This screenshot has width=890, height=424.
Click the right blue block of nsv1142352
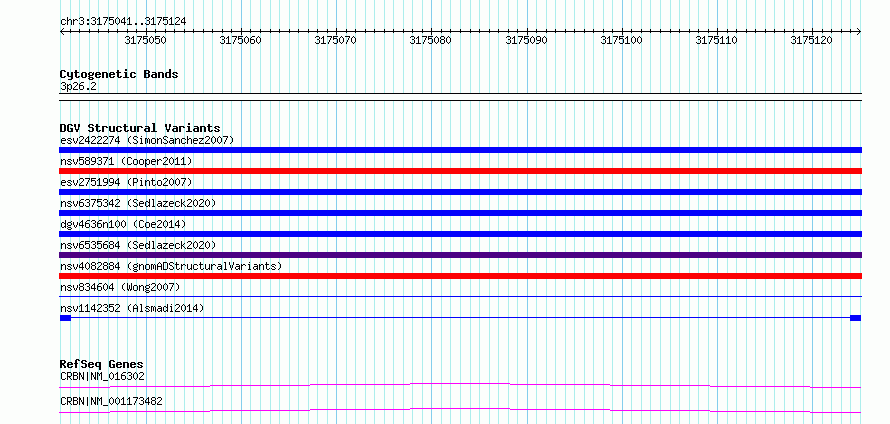point(855,318)
